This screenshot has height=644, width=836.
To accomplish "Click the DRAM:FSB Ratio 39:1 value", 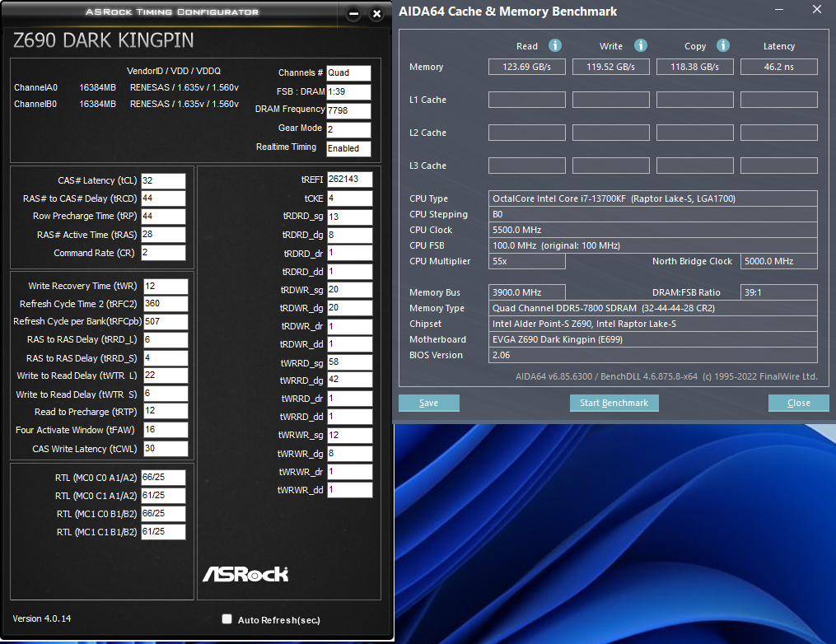I will pyautogui.click(x=779, y=292).
